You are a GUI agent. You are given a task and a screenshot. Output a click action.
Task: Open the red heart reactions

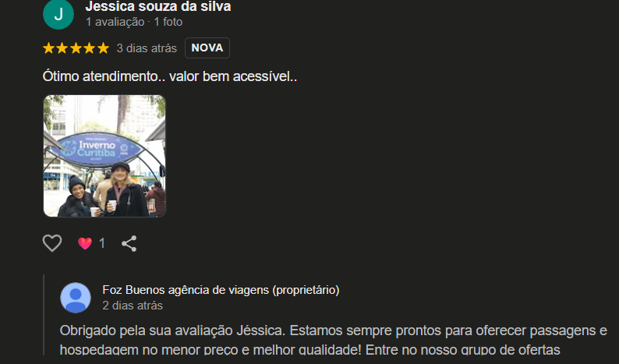pos(85,243)
